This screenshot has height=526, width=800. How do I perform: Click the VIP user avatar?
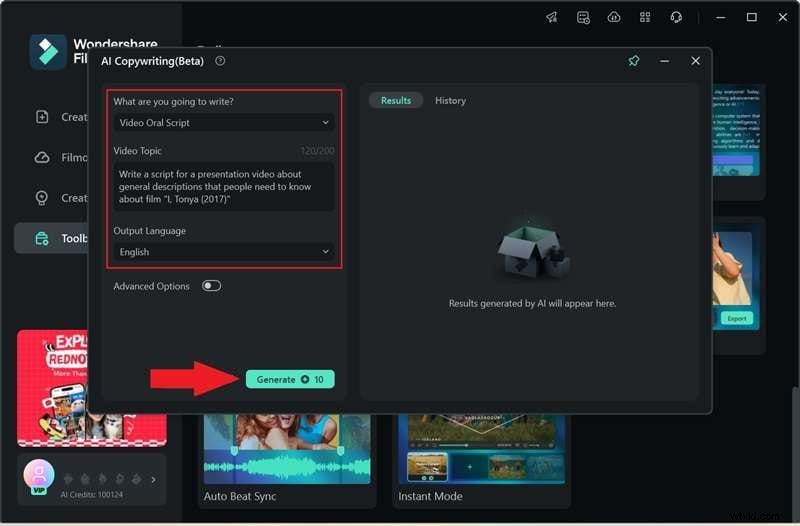click(x=39, y=475)
